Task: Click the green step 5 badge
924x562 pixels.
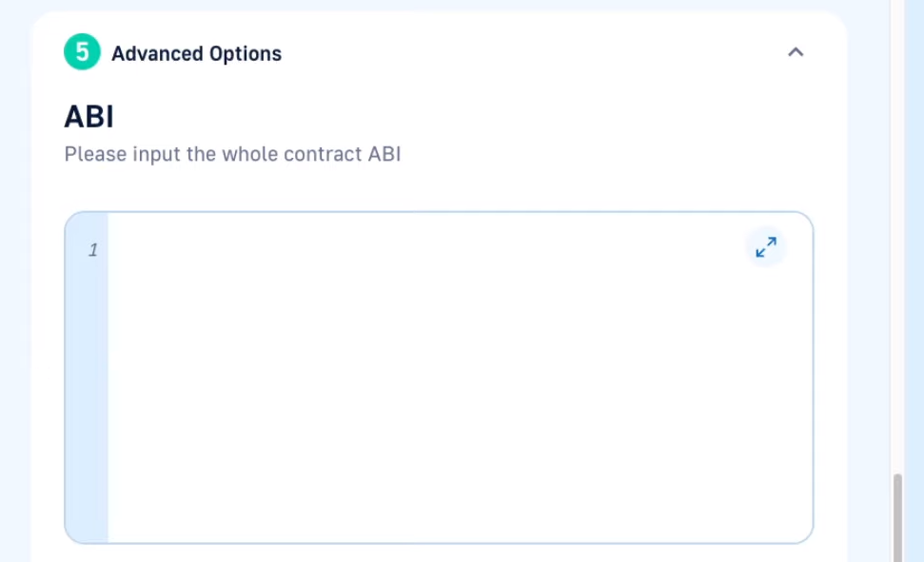Action: coord(82,52)
